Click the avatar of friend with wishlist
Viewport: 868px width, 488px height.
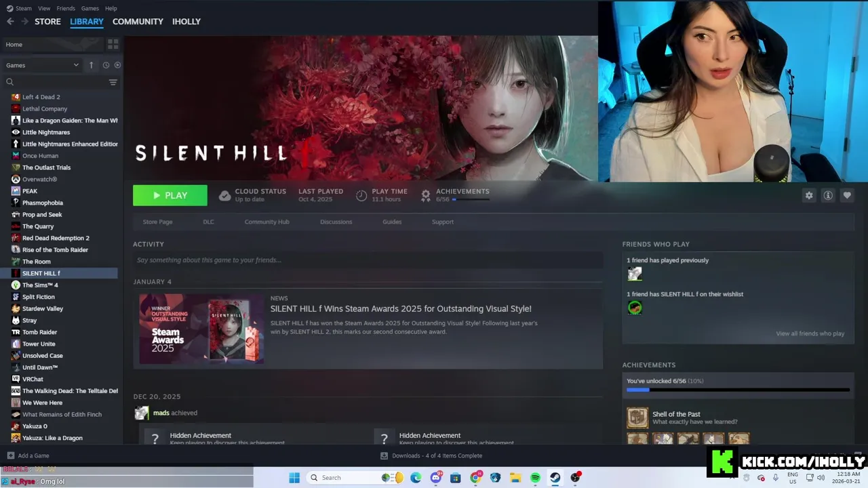[635, 308]
